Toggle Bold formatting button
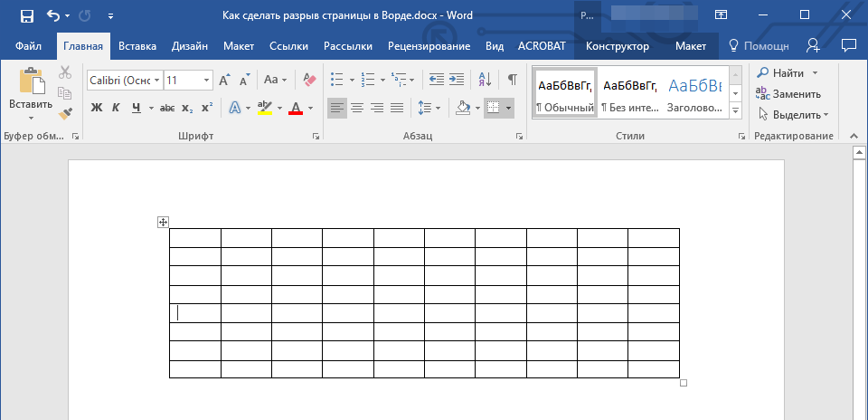This screenshot has width=868, height=420. [x=97, y=109]
